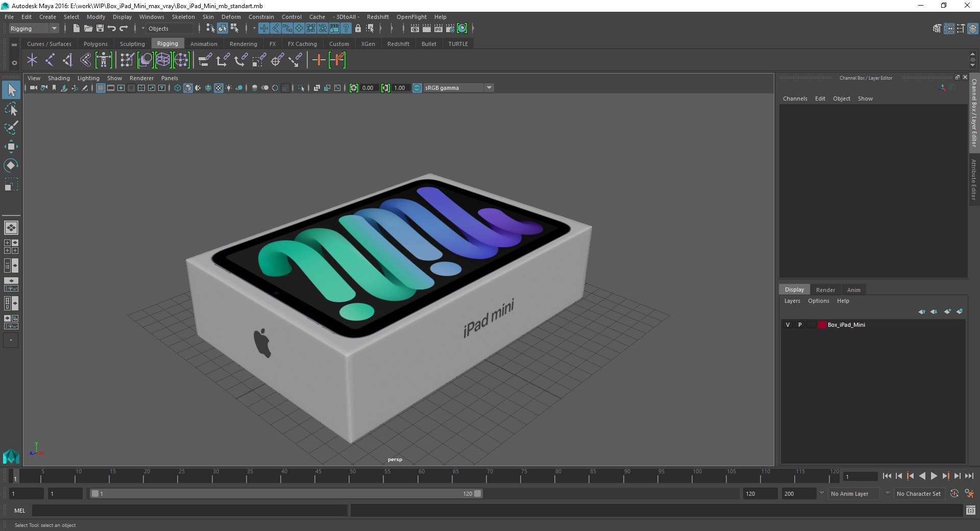Image resolution: width=980 pixels, height=531 pixels.
Task: Click the Box_iPad_Mini layer red color swatch
Action: pos(822,325)
